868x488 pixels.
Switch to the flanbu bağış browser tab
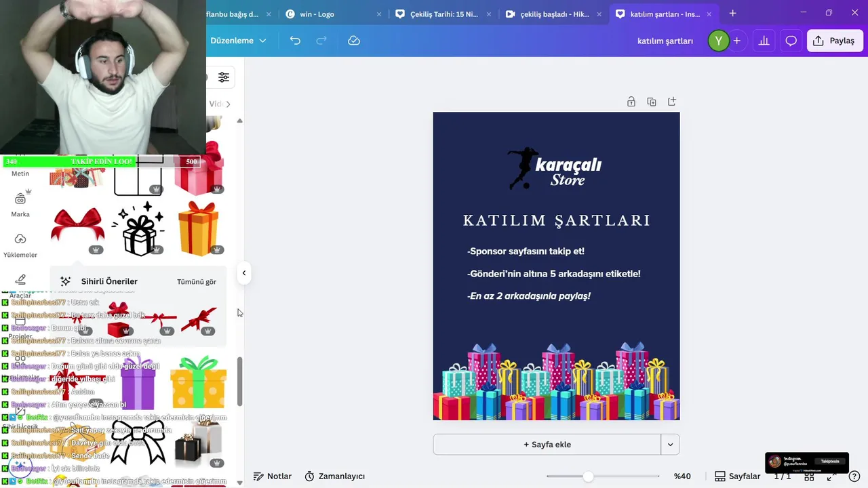tap(237, 14)
